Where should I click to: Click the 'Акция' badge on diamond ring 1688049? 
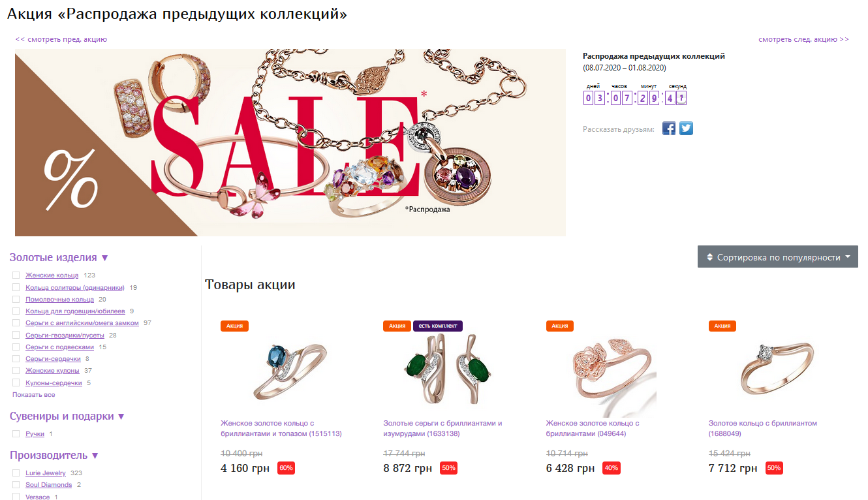(722, 326)
